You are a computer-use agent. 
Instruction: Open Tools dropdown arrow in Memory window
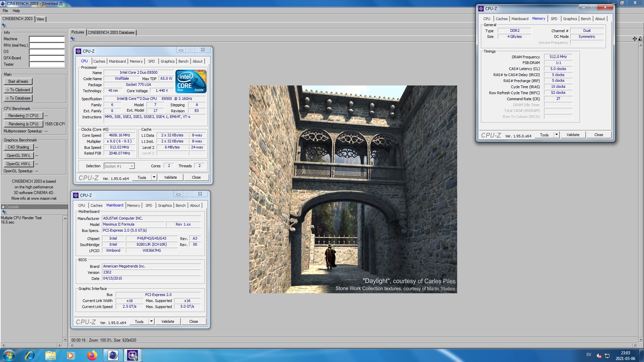556,135
